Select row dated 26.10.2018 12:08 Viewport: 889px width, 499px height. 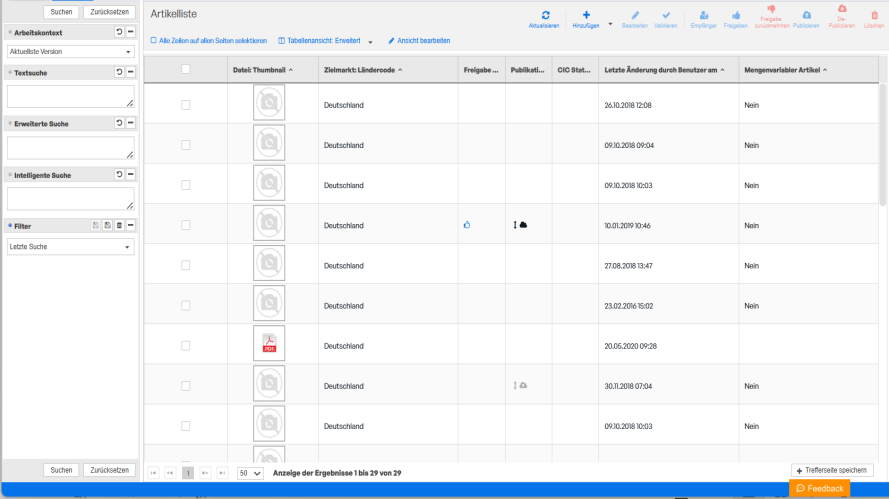185,105
